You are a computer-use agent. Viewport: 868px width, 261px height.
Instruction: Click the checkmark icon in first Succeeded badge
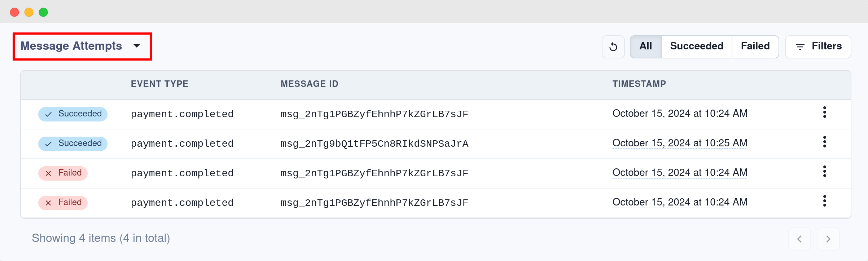click(x=48, y=114)
